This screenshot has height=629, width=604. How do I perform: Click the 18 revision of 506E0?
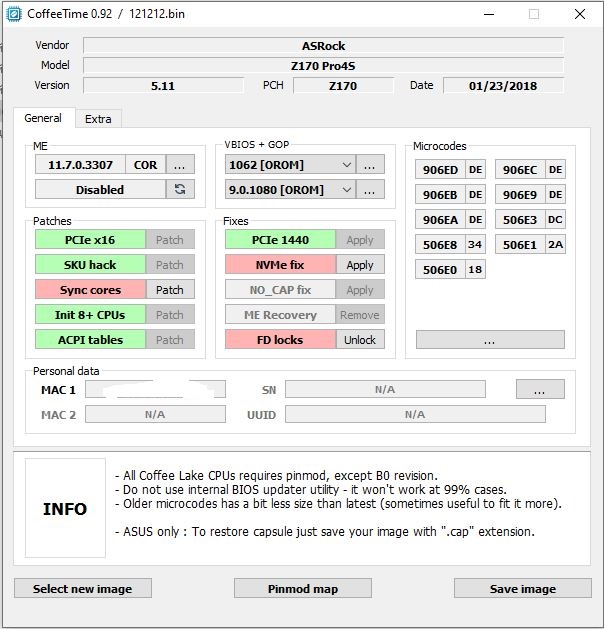tap(475, 270)
